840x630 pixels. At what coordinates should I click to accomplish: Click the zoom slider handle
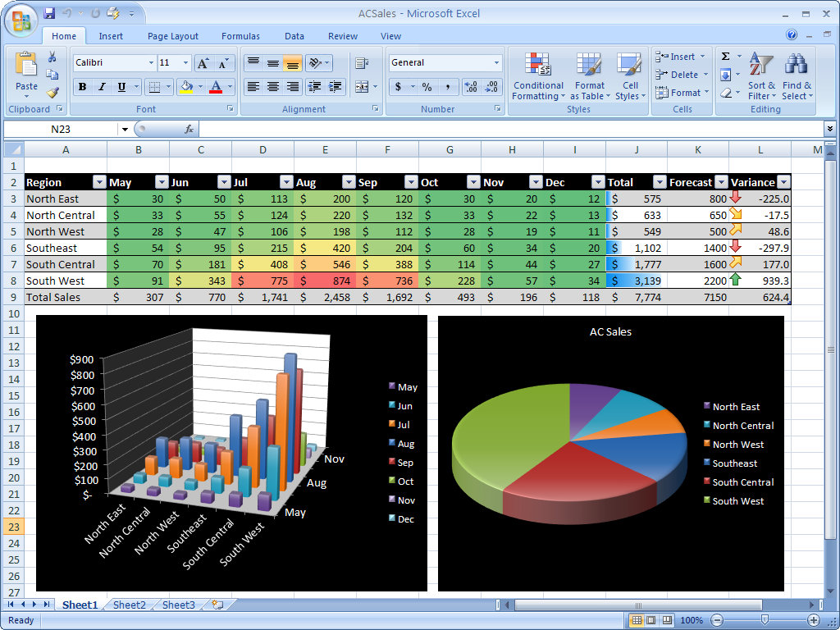click(765, 620)
